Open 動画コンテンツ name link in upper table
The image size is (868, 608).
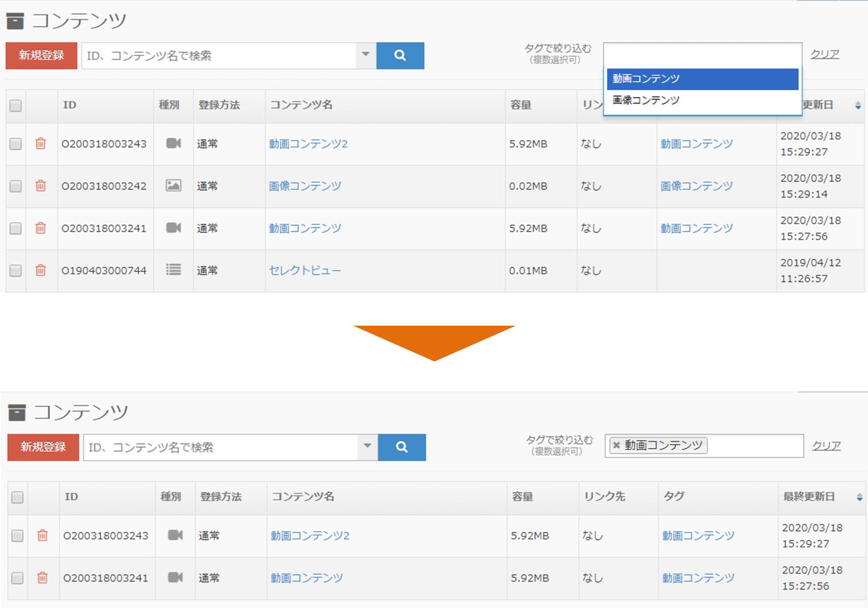coord(305,228)
